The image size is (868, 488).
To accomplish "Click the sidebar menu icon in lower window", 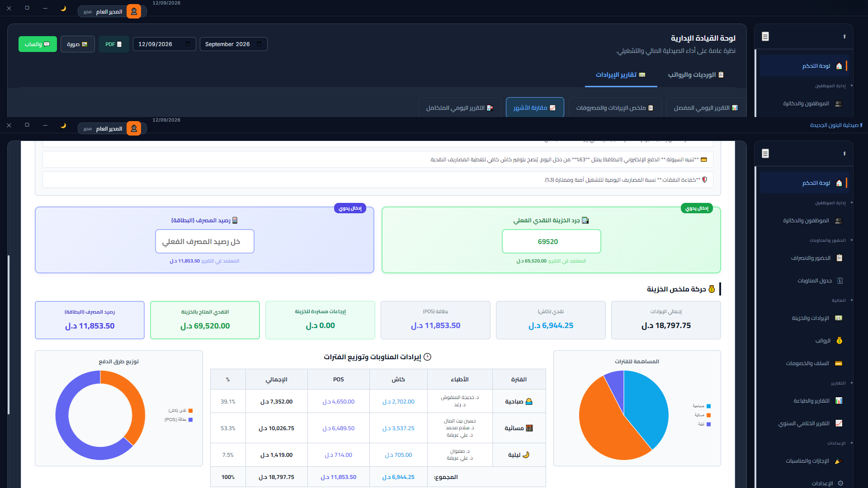I will (x=765, y=154).
